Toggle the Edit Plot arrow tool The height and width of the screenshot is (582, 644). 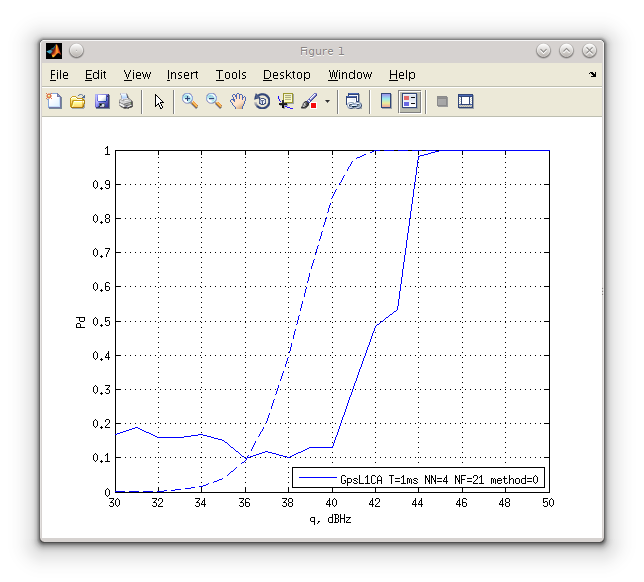[158, 101]
